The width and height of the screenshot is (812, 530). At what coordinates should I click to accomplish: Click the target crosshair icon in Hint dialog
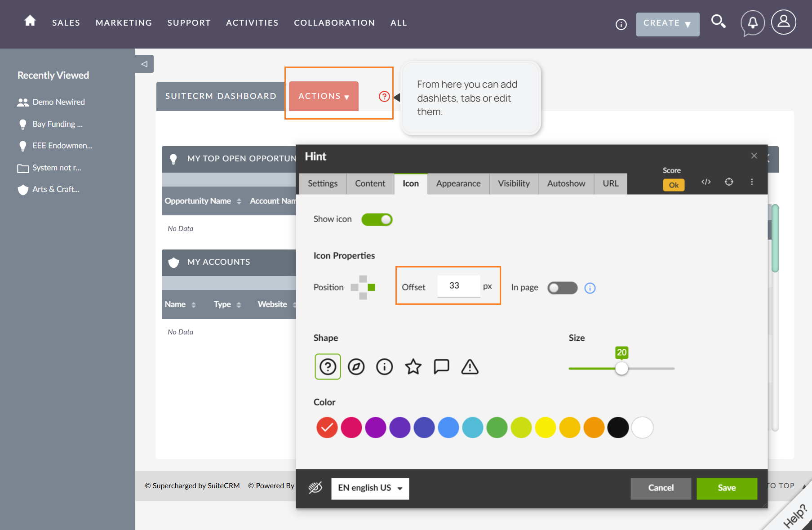pos(729,182)
